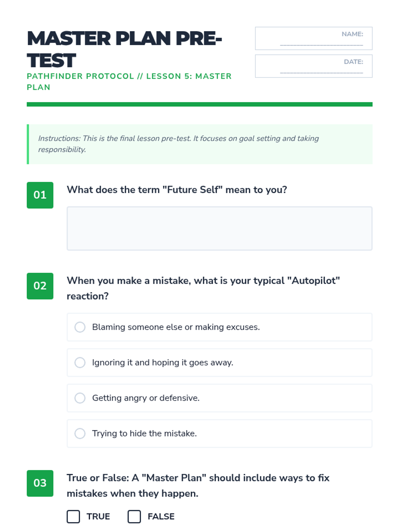This screenshot has height=532, width=399.
Task: Click the Future Self answer text box
Action: tap(219, 228)
